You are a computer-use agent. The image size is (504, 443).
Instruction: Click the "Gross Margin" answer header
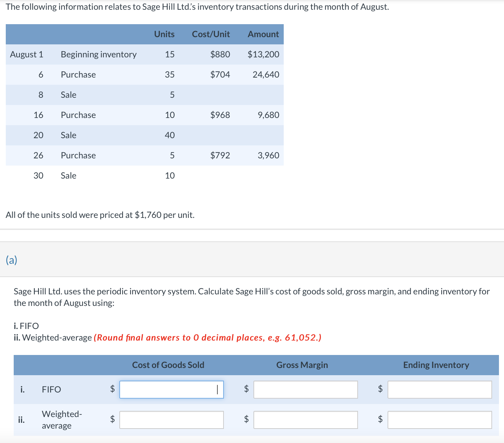pyautogui.click(x=302, y=365)
